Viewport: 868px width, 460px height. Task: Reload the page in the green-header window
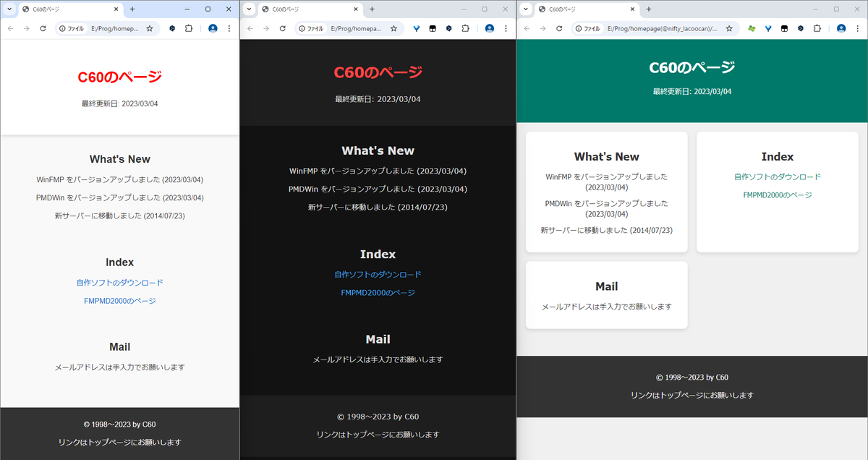[559, 28]
